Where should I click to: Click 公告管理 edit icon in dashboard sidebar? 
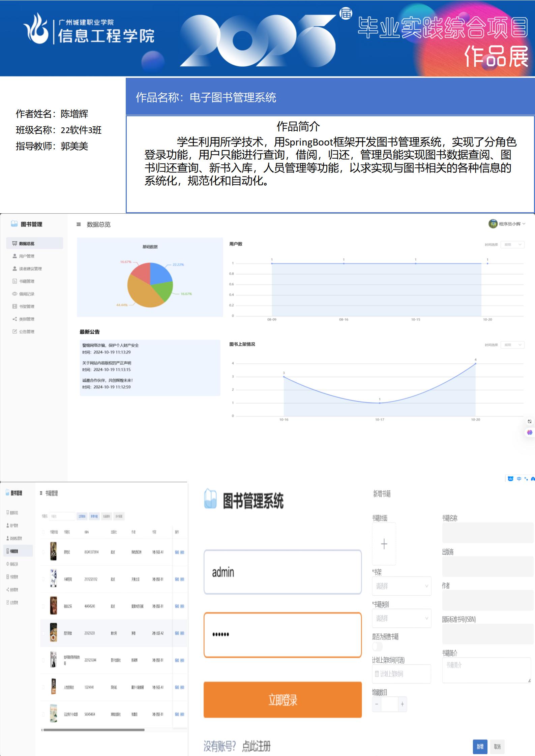[x=14, y=332]
